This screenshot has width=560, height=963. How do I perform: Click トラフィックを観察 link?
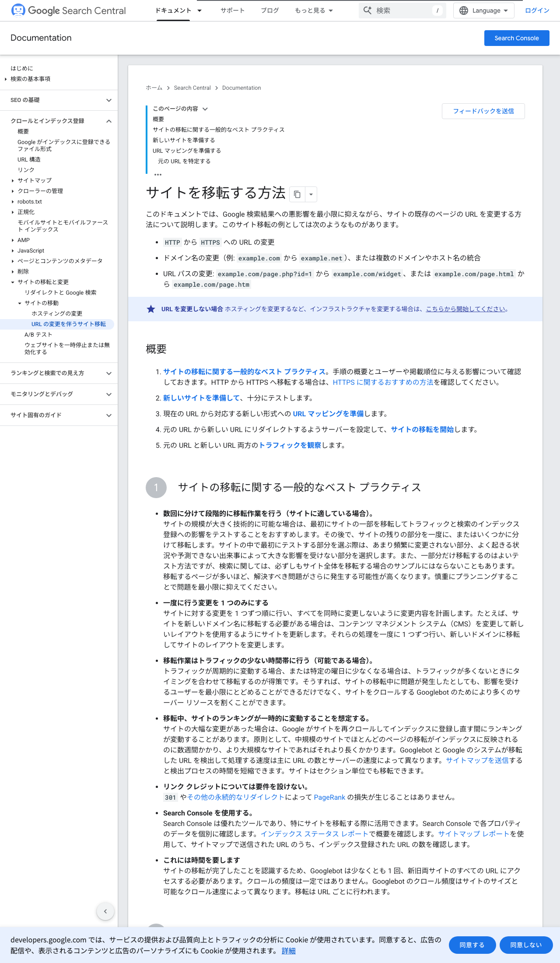[x=290, y=445]
